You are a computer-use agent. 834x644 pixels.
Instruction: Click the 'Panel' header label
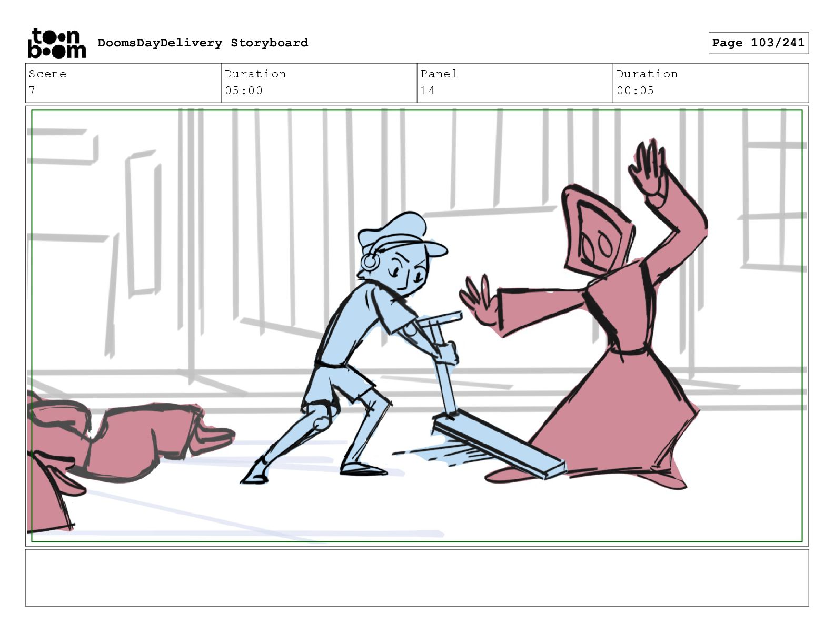439,74
